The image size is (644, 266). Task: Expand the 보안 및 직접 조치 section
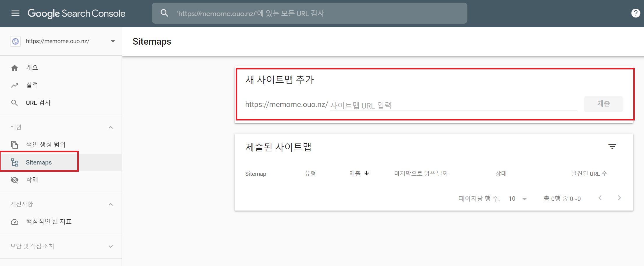(111, 246)
